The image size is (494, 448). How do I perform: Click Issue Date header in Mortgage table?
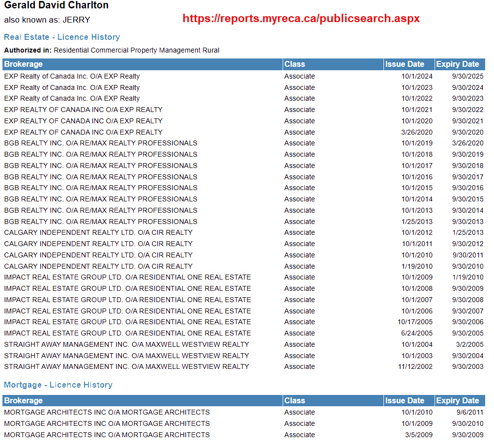pos(409,401)
